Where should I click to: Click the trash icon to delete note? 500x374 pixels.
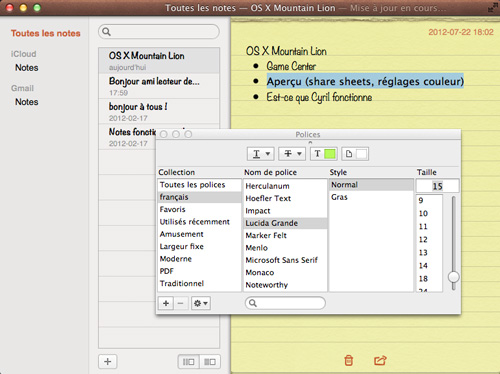point(349,360)
